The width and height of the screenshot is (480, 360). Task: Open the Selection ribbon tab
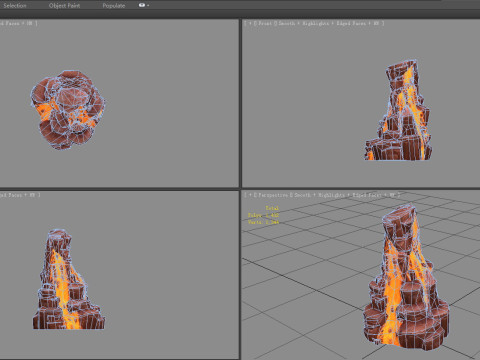click(15, 6)
